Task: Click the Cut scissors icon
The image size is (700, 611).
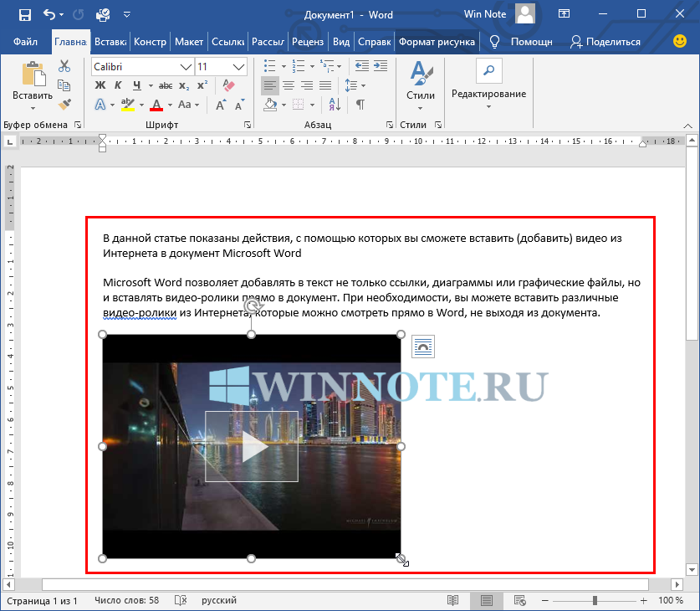Action: tap(64, 66)
